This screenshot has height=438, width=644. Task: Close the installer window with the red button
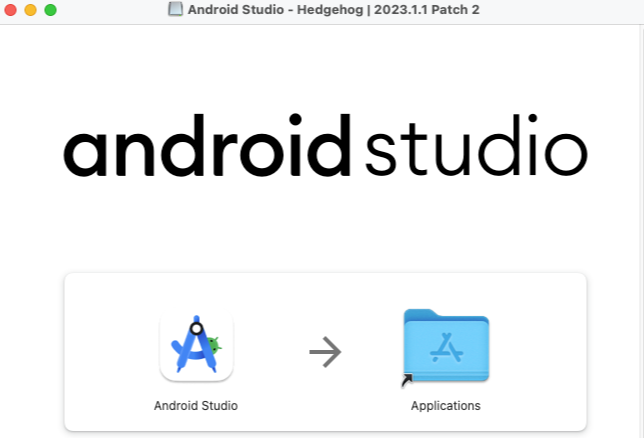click(11, 10)
